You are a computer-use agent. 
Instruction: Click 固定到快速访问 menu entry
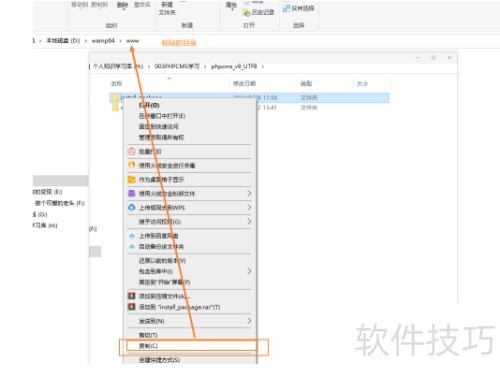tap(158, 127)
